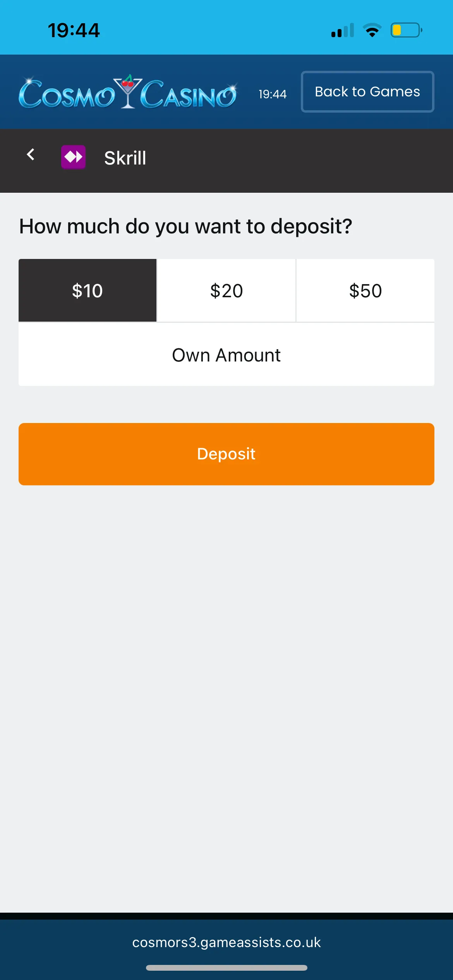Screen dimensions: 453x980
Task: Click the Back to Games button
Action: (x=367, y=92)
